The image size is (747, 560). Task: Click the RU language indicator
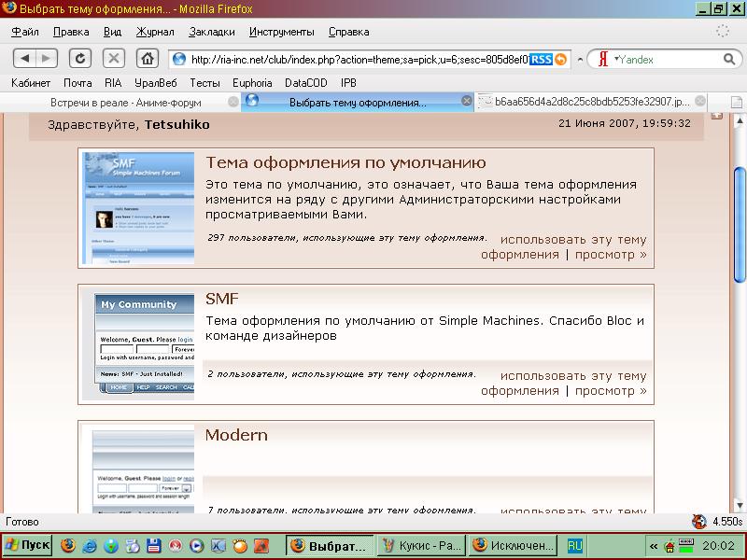pos(575,546)
